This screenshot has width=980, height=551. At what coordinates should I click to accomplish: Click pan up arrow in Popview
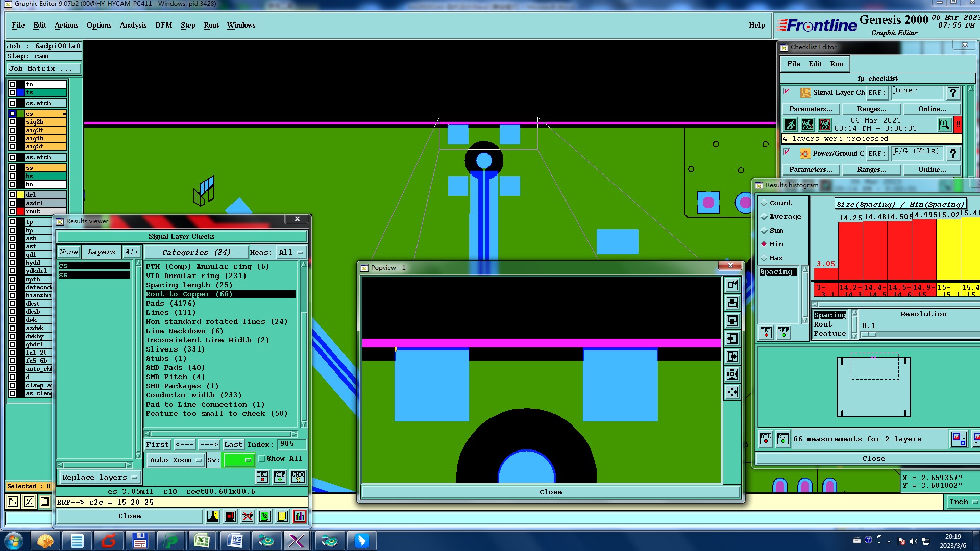click(732, 303)
